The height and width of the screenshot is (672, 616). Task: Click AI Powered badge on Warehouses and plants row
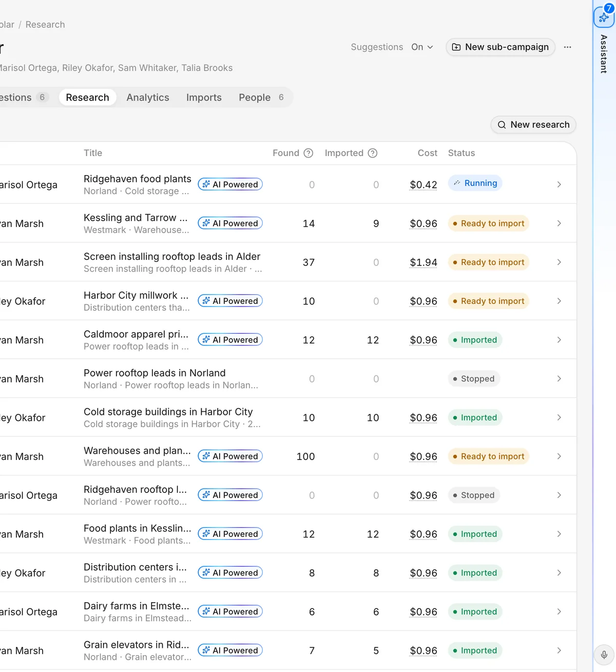(x=230, y=456)
